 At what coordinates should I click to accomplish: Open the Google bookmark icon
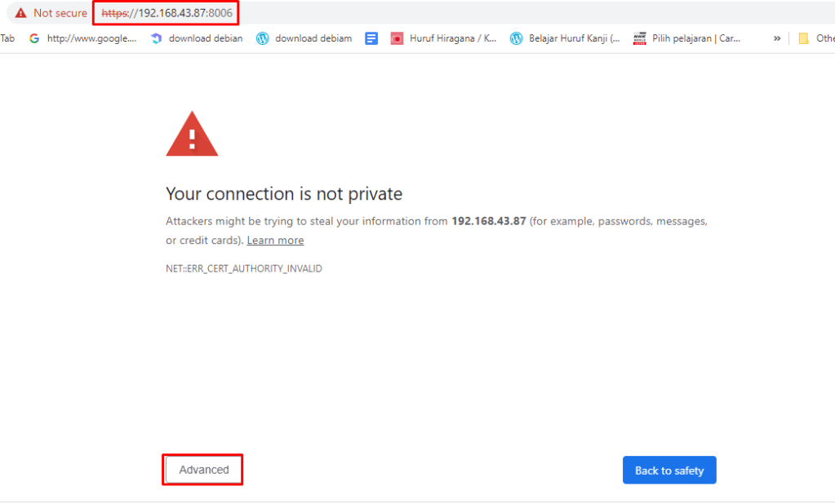click(34, 38)
